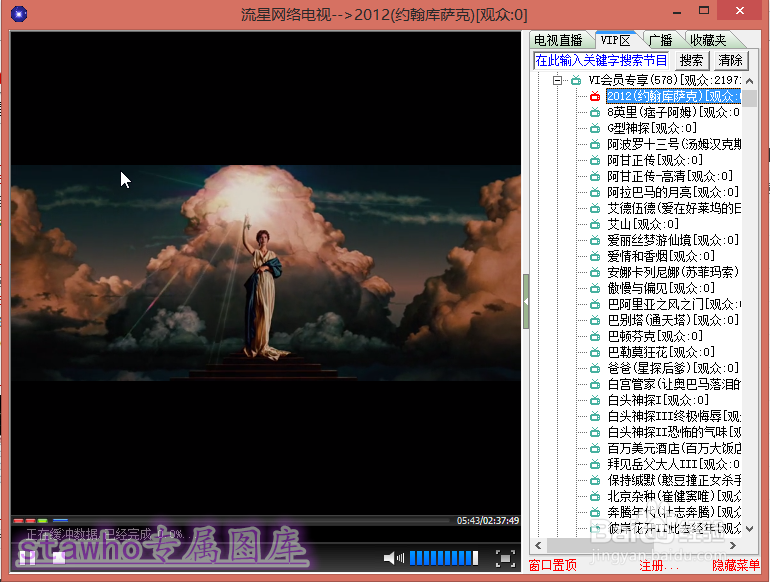This screenshot has height=582, width=770.
Task: Click the horizontal scrollbar left arrow
Action: pos(538,545)
